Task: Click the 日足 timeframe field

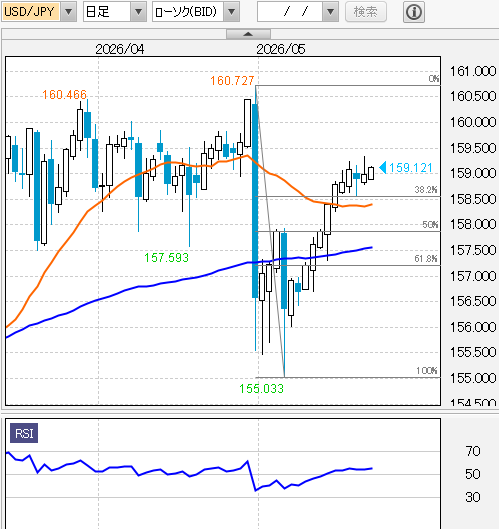Action: tap(107, 12)
